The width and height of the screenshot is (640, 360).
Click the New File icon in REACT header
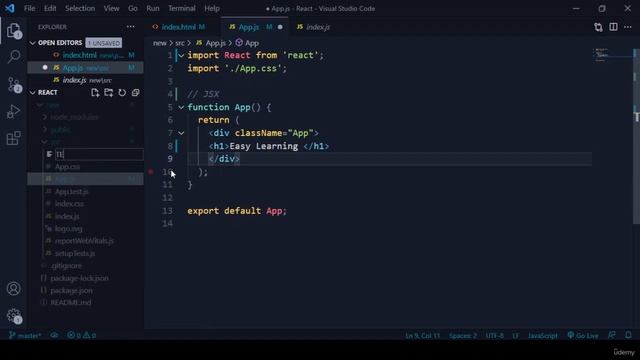(x=95, y=93)
